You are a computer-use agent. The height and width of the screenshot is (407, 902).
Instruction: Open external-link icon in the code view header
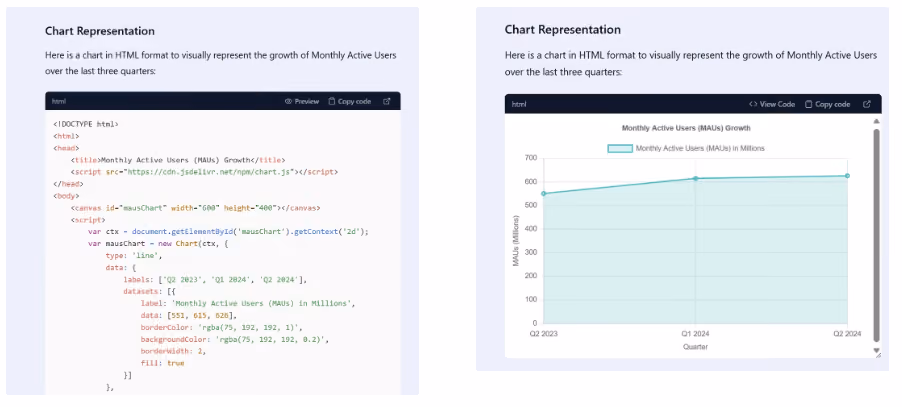[x=387, y=101]
